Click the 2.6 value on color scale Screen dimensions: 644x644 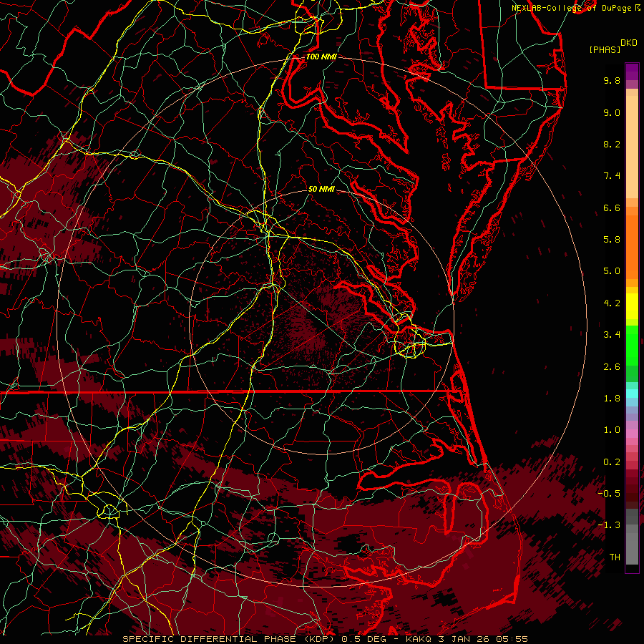point(612,367)
